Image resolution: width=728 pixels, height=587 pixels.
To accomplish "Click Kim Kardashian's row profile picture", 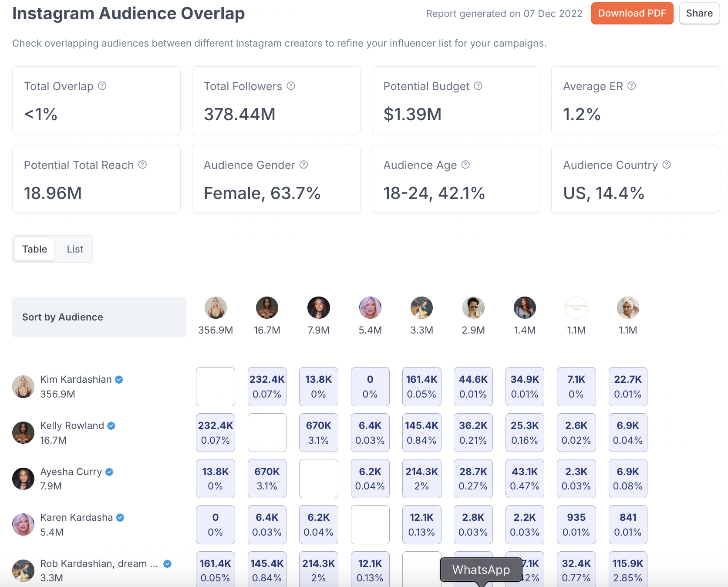I will pyautogui.click(x=24, y=387).
